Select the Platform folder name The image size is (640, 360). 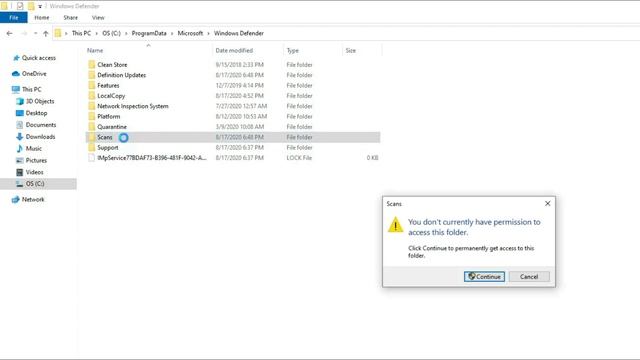click(109, 116)
